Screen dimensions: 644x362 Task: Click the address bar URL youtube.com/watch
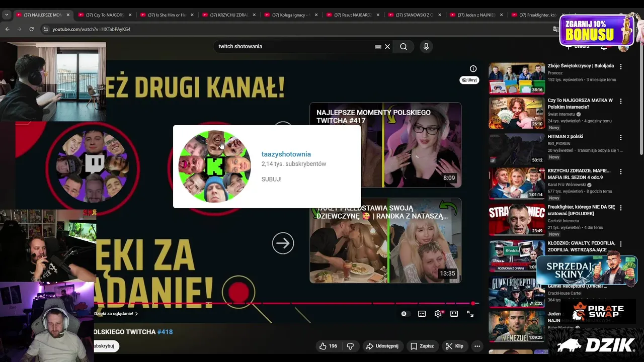[x=92, y=29]
